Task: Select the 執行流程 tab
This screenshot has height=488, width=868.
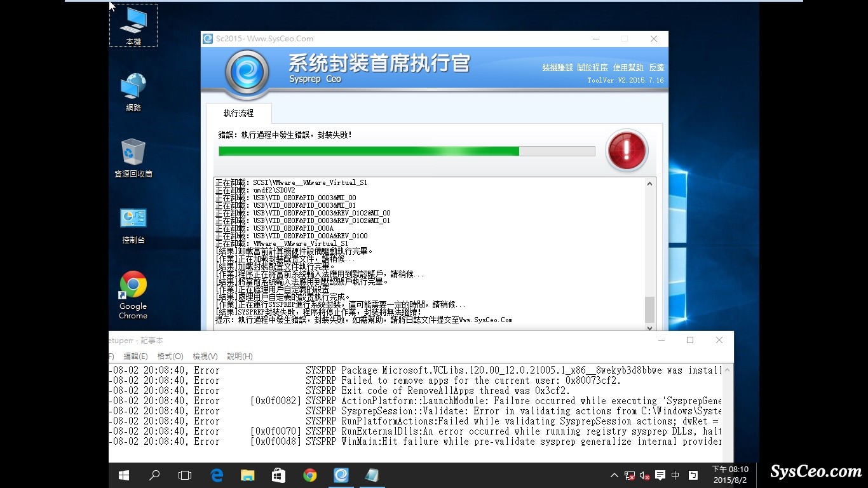Action: (238, 113)
